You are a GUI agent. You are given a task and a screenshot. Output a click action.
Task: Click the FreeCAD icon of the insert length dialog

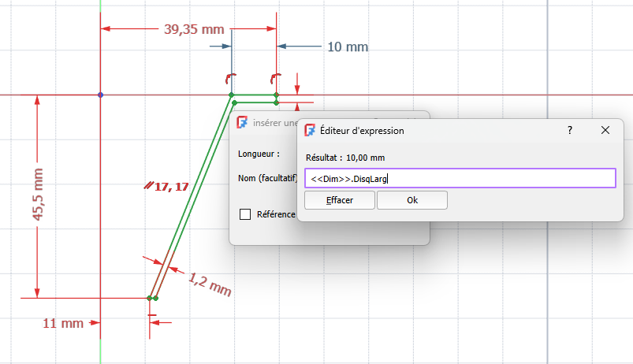[x=243, y=123]
